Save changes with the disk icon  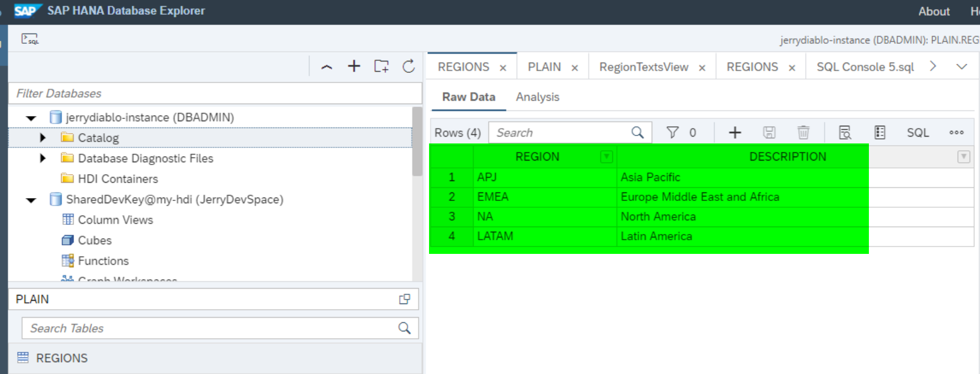(x=769, y=133)
